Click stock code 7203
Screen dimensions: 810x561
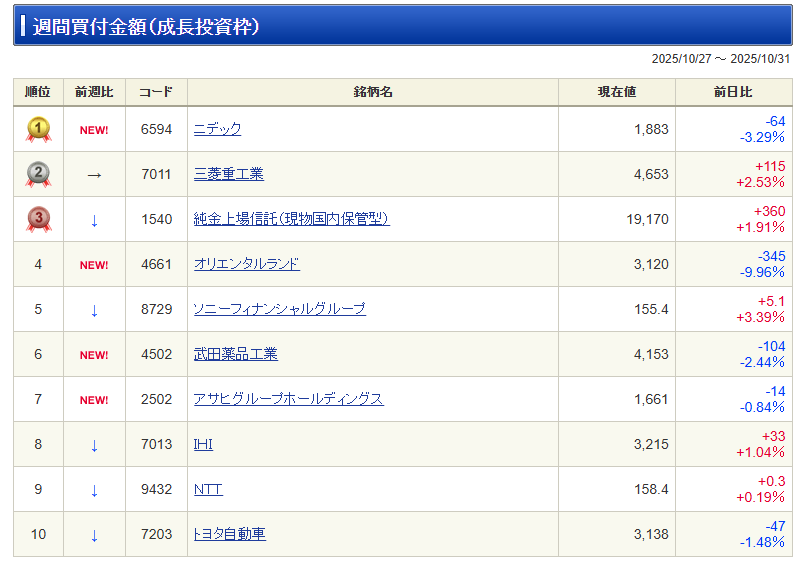point(157,534)
